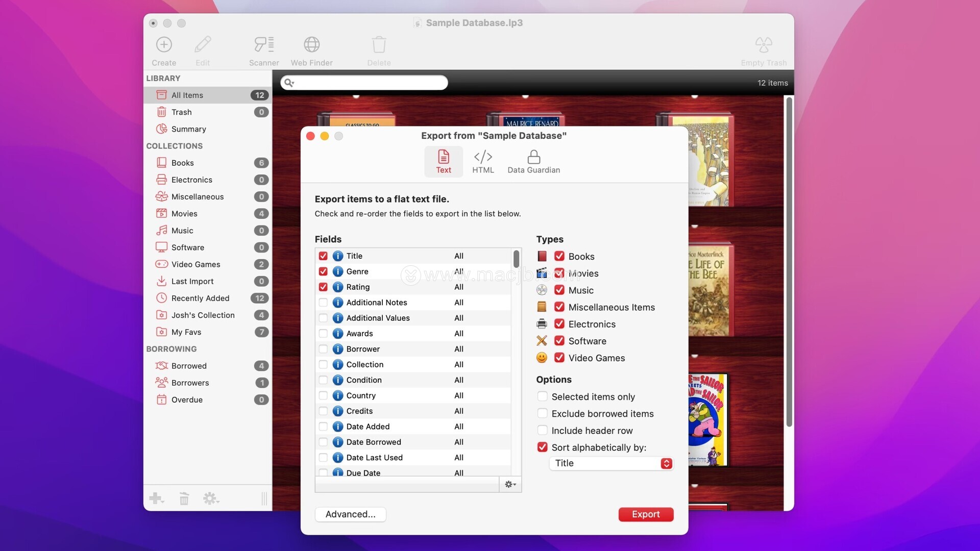Select the Summary pie chart sidebar item
Image resolution: width=980 pixels, height=551 pixels.
[x=188, y=129]
